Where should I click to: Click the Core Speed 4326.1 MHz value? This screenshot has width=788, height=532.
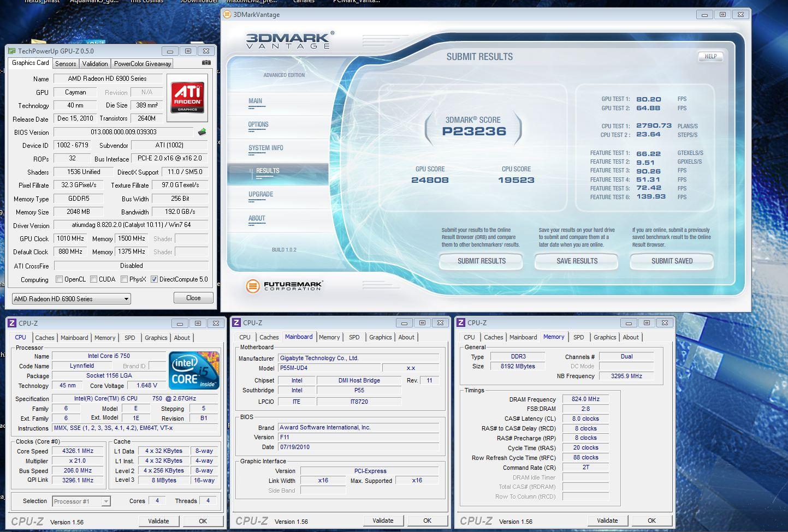pyautogui.click(x=78, y=451)
